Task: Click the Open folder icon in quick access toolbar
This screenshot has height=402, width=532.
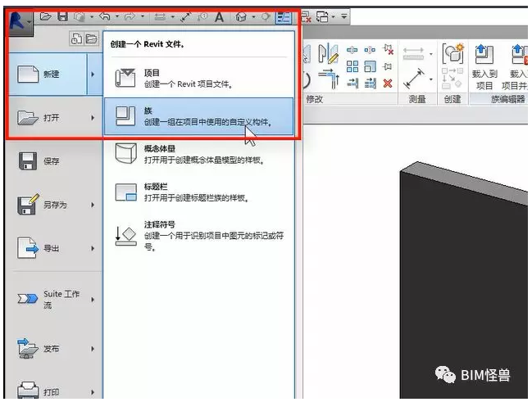Action: pyautogui.click(x=46, y=16)
